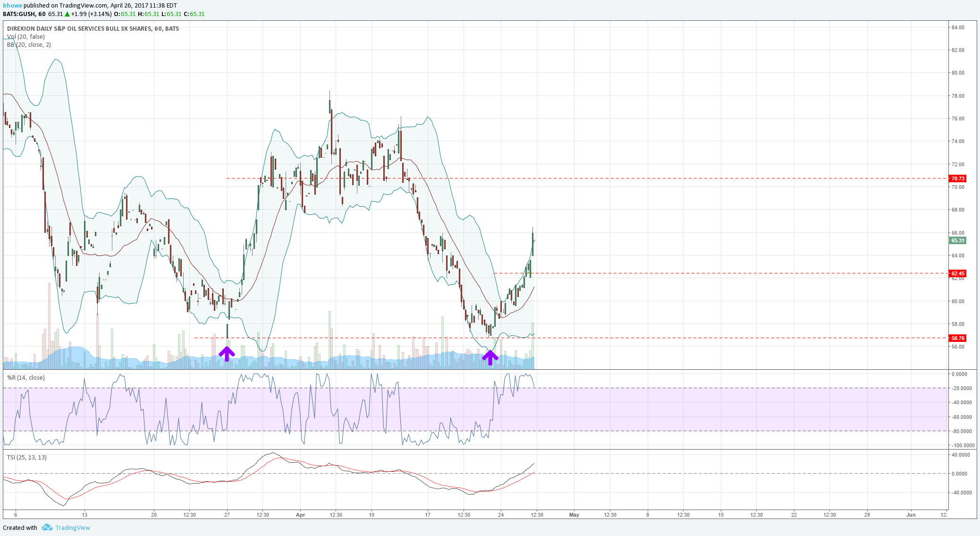The image size is (980, 536).
Task: Click the +1.99 (+3.14%) change value
Action: coord(92,14)
